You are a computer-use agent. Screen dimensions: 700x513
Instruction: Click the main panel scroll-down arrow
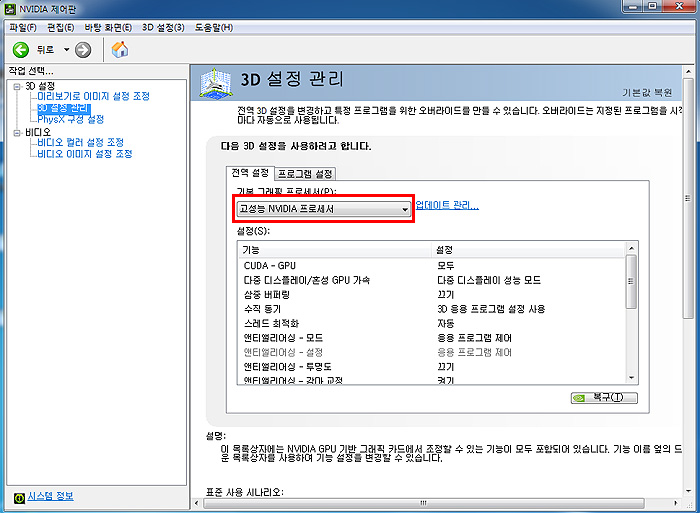click(x=688, y=492)
